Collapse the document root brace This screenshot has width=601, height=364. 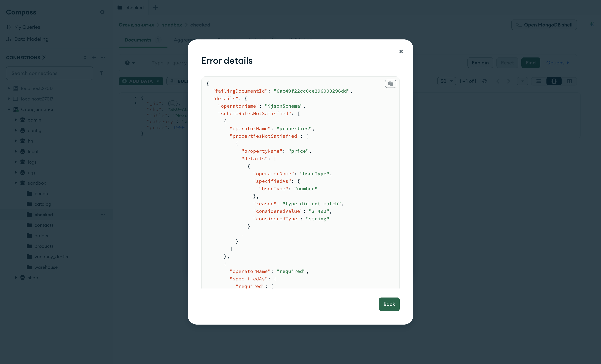(136, 97)
